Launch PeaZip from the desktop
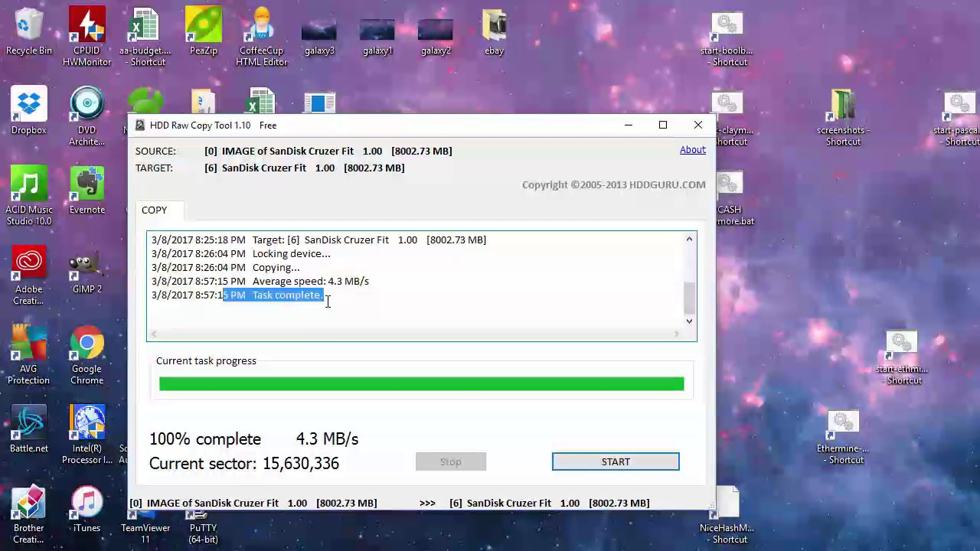The height and width of the screenshot is (551, 980). click(x=203, y=31)
